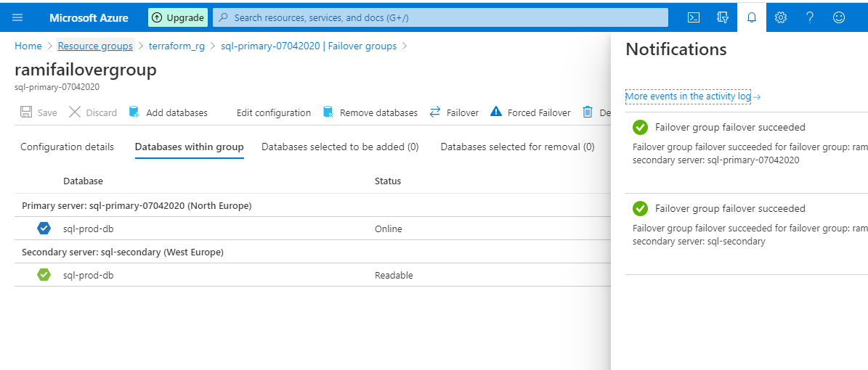Open the Home breadcrumb link

[28, 46]
